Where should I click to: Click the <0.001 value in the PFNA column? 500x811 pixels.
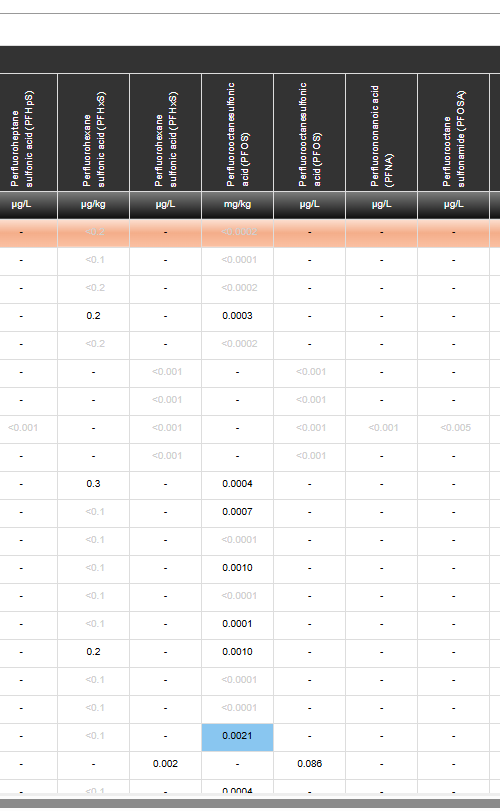point(382,428)
